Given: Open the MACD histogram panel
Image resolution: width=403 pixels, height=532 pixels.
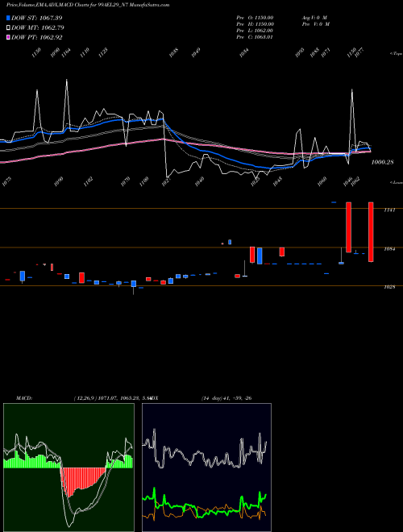Looking at the screenshot, I should [69, 468].
